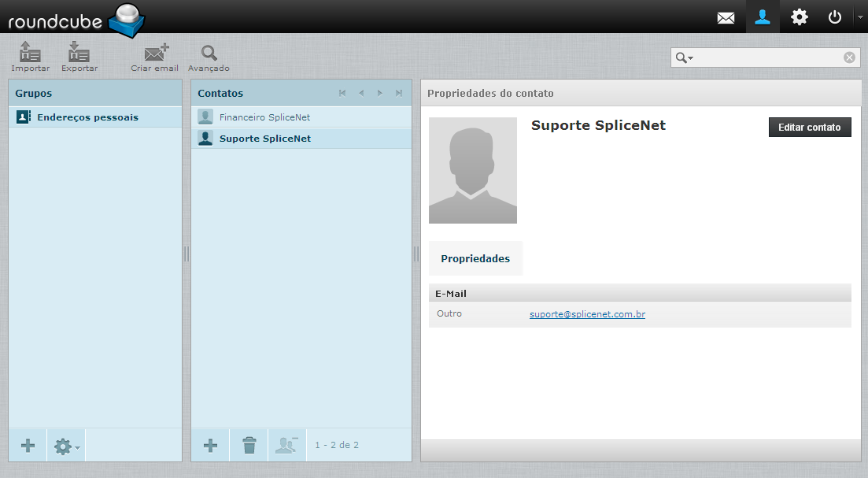Select the Suporte SpliceNet contact row
The image size is (868, 478).
301,139
